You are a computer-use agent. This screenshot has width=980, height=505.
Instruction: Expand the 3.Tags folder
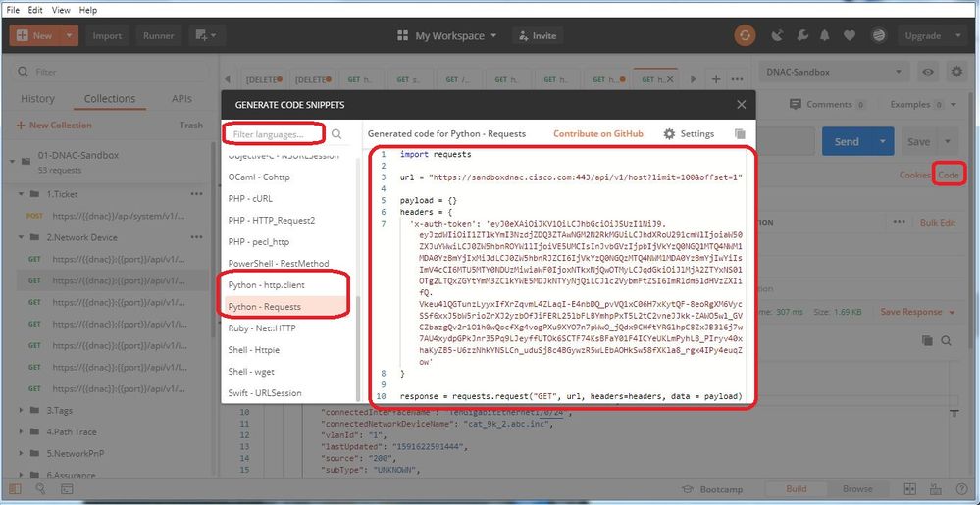tap(22, 410)
